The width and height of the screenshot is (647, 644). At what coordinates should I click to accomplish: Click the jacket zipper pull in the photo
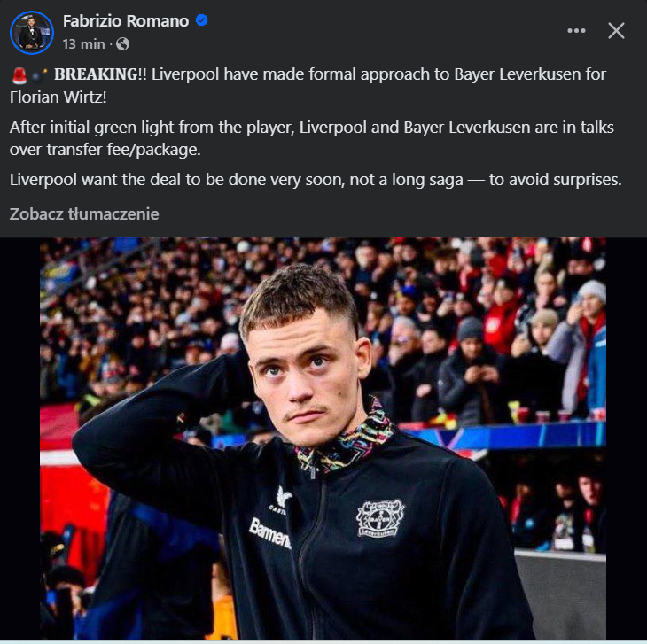click(313, 472)
